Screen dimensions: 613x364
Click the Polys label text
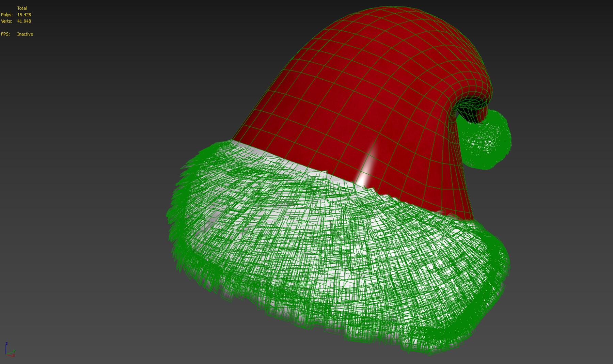(x=6, y=15)
